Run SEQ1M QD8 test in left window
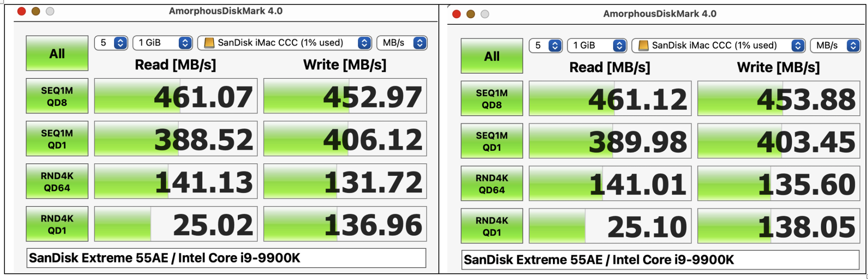Viewport: 868px width, 279px height. point(57,96)
